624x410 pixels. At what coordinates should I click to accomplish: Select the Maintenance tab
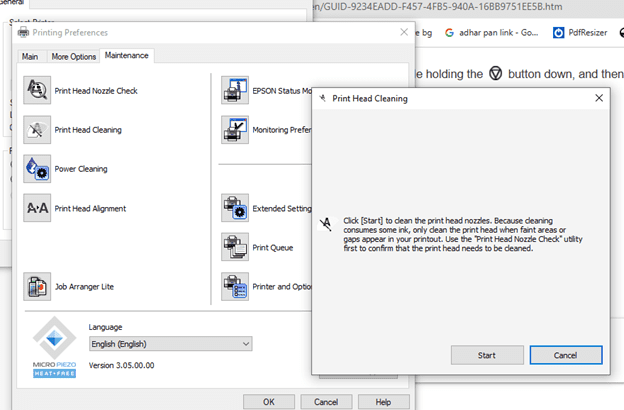coord(127,55)
